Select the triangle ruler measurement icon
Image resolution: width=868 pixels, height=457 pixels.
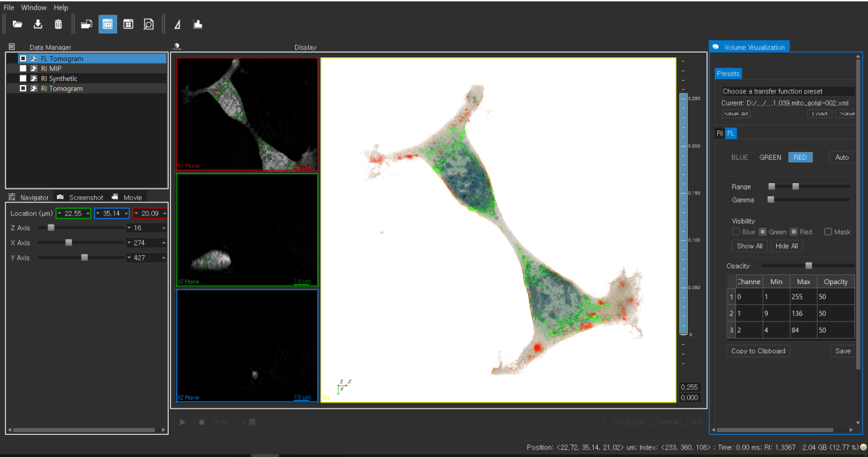point(178,24)
